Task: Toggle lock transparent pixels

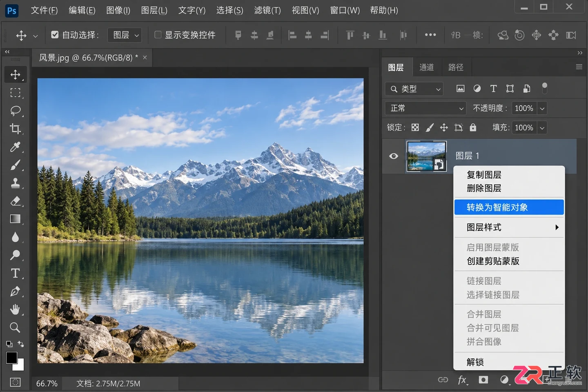Action: tap(415, 127)
